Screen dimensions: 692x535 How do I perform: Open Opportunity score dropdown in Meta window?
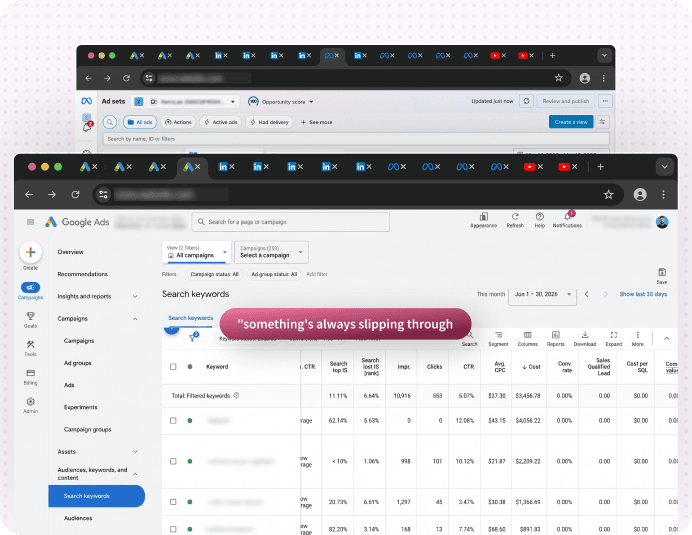[x=281, y=102]
